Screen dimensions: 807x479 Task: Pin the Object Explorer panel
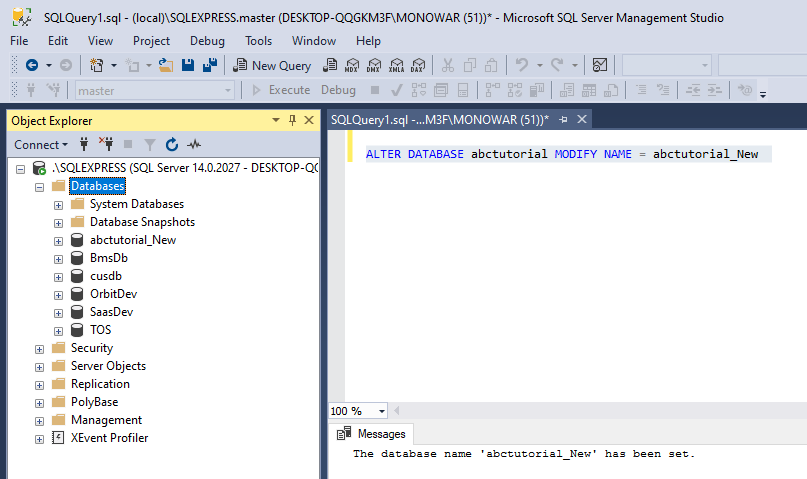click(x=292, y=120)
